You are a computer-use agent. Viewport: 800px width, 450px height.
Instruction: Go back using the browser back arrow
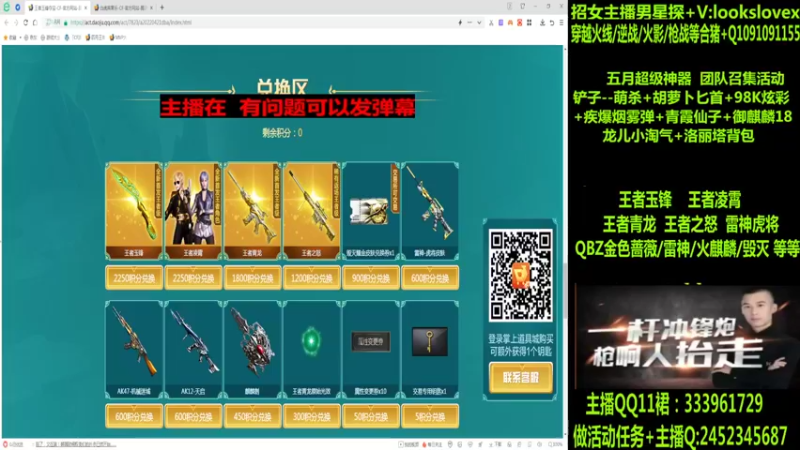coord(6,22)
